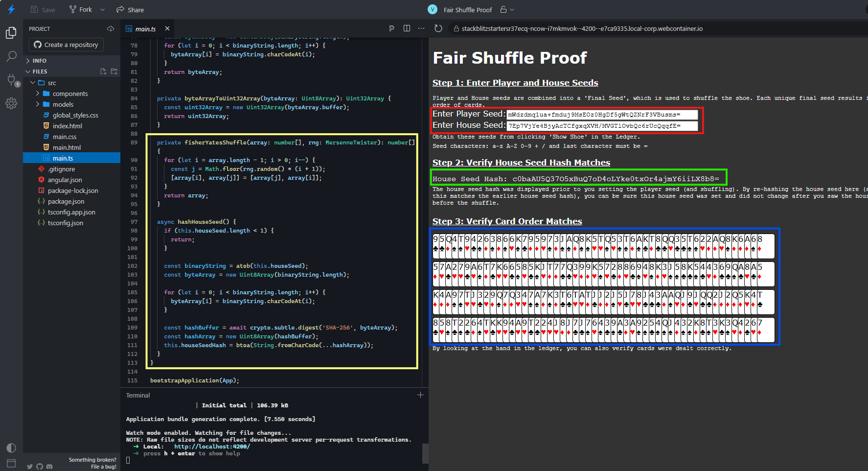Open the Ports plug icon in sidebar
The width and height of the screenshot is (868, 471).
[11, 80]
